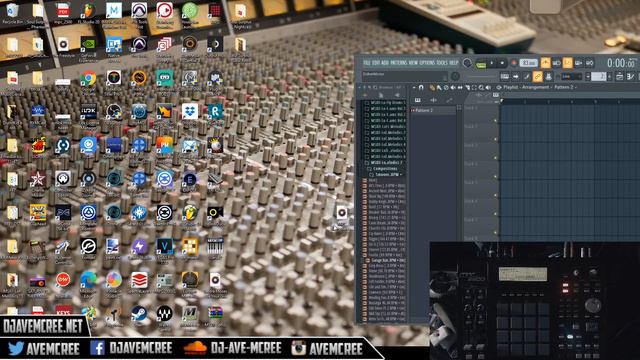Select the playlist draw pencil tool

432,87
